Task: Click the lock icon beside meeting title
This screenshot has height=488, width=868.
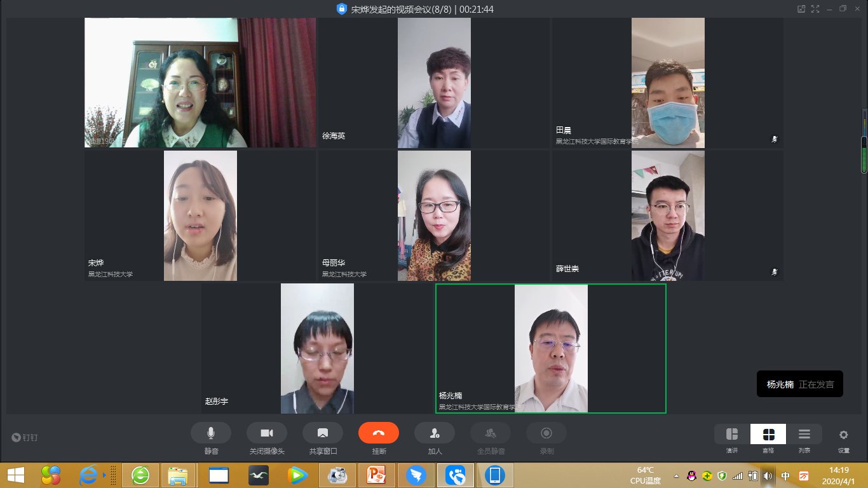Action: click(342, 9)
